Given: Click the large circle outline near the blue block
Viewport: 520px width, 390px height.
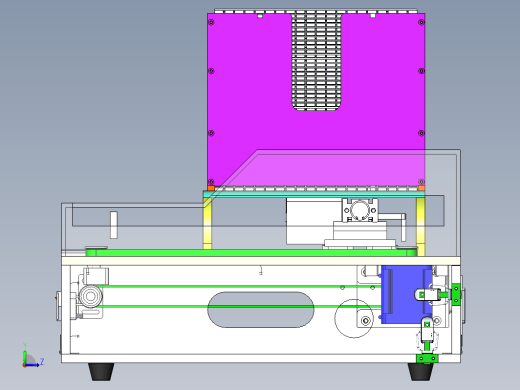Looking at the screenshot, I should click(x=354, y=318).
